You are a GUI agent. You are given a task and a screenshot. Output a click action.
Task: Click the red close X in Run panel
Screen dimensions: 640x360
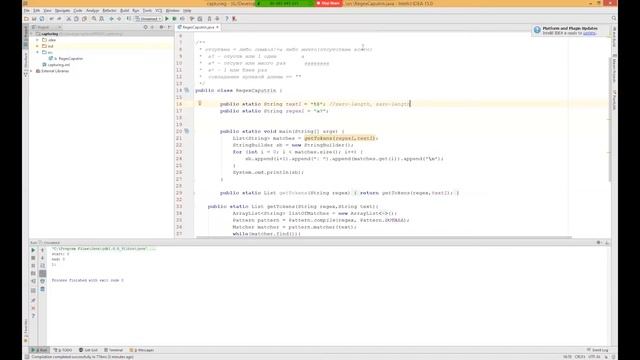(x=33, y=308)
